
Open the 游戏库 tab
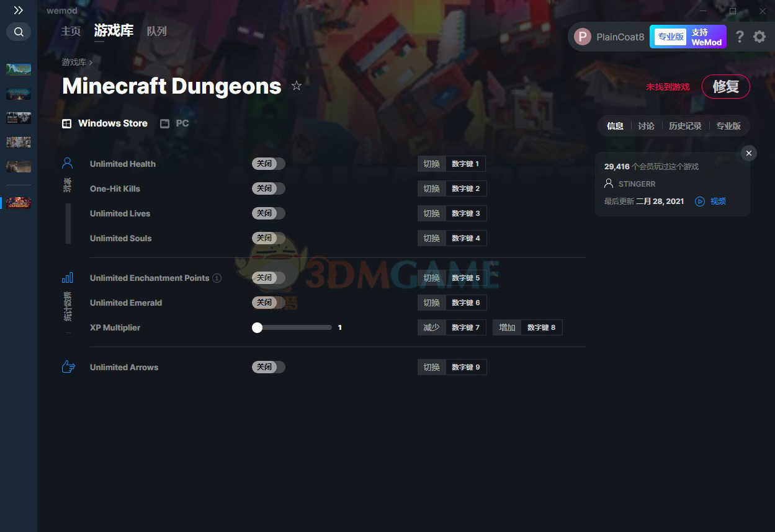[x=114, y=30]
